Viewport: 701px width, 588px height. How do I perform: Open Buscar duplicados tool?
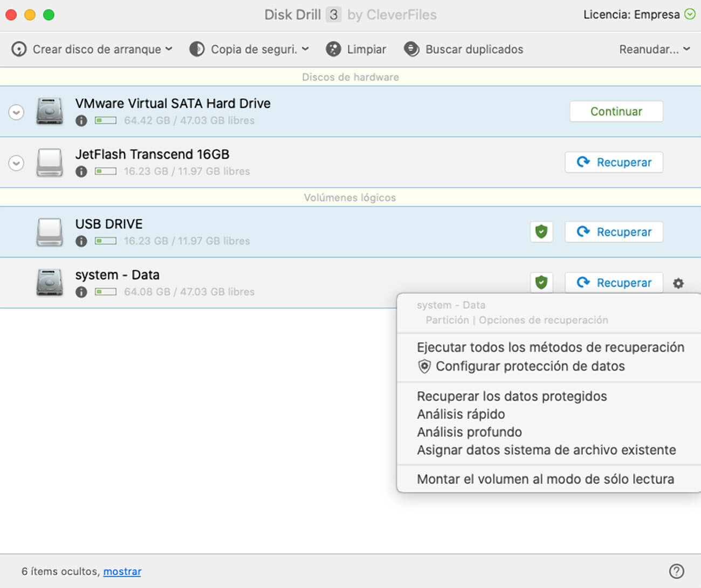pyautogui.click(x=464, y=49)
